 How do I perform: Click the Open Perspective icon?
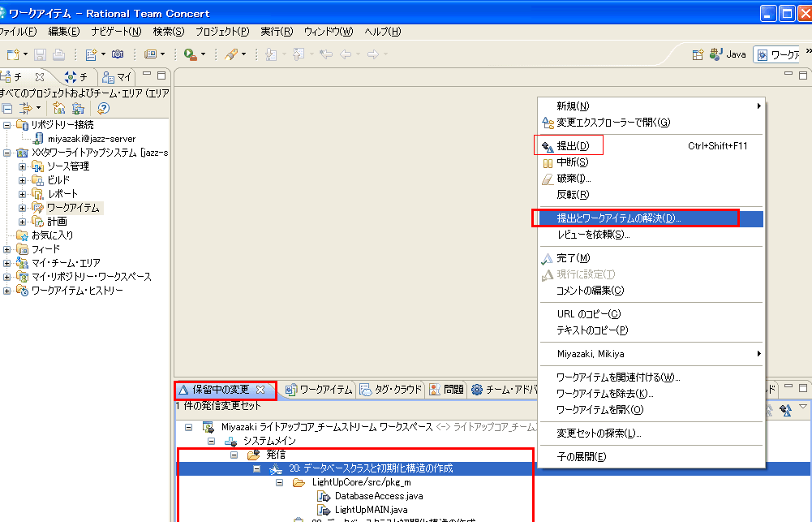click(x=698, y=54)
